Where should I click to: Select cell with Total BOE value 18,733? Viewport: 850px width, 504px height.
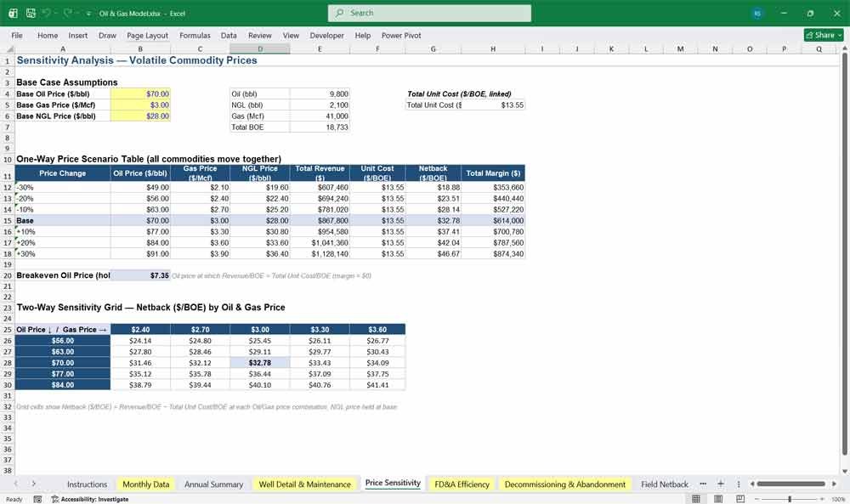coord(320,127)
